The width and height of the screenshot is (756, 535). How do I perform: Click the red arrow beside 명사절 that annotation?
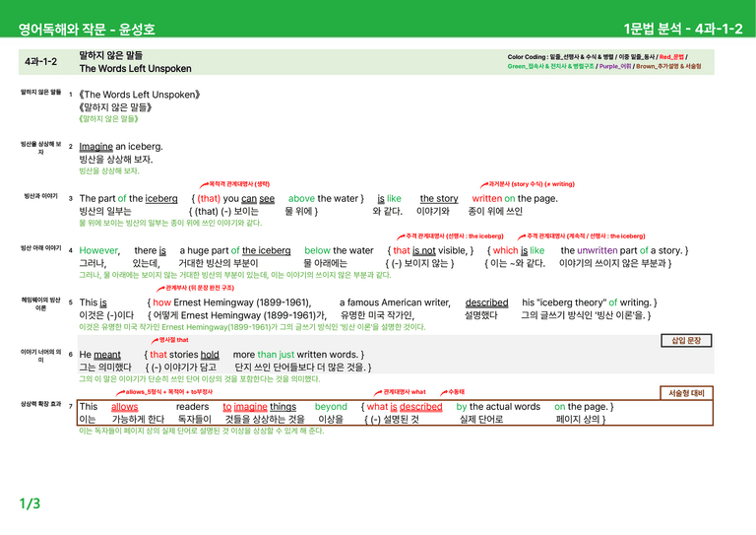point(155,341)
